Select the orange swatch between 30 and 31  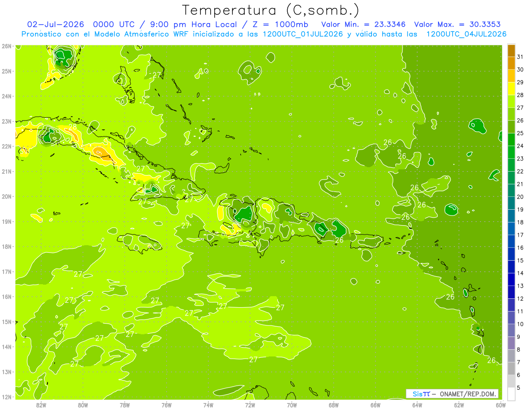[x=511, y=63]
